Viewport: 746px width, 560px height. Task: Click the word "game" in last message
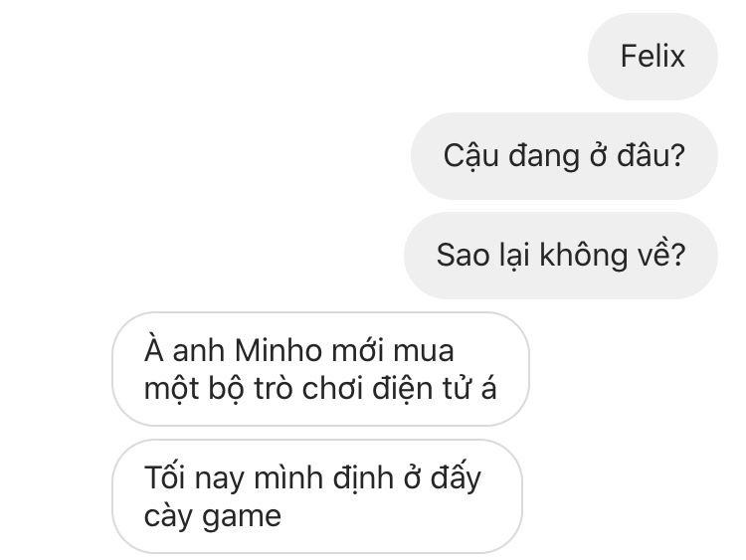(242, 517)
